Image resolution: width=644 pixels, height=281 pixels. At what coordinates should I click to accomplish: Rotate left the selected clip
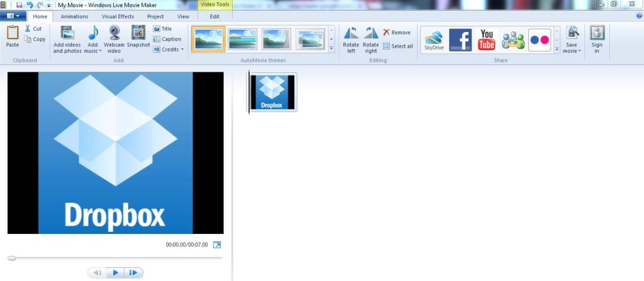tap(351, 40)
